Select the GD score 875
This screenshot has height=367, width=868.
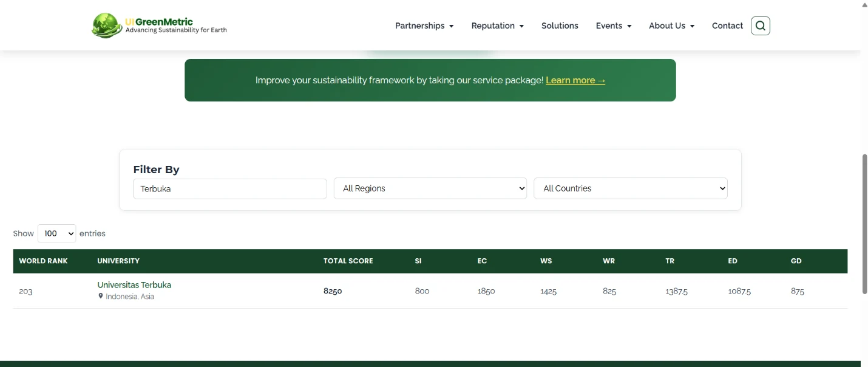click(x=798, y=291)
